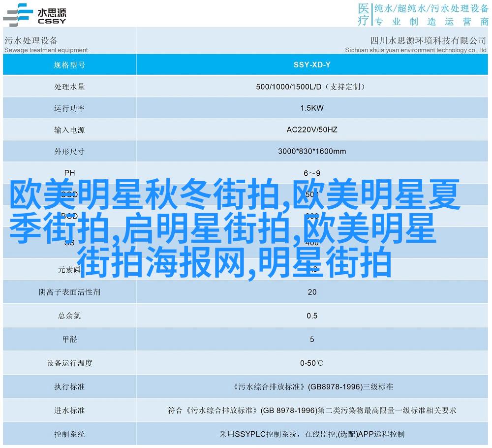492x448 pixels.
Task: Select the 'Sewage treatment equipment' subtitle
Action: pyautogui.click(x=46, y=50)
